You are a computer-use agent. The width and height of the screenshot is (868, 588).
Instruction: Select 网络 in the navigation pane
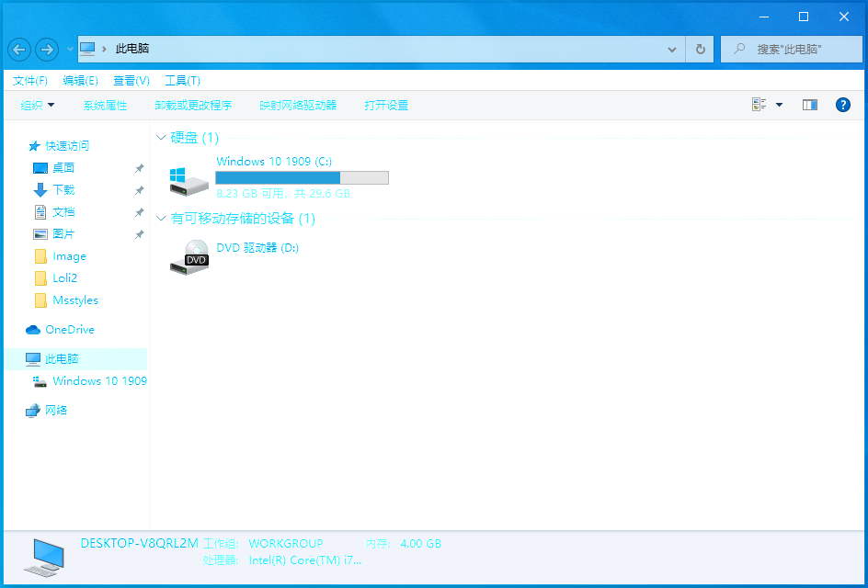[56, 411]
